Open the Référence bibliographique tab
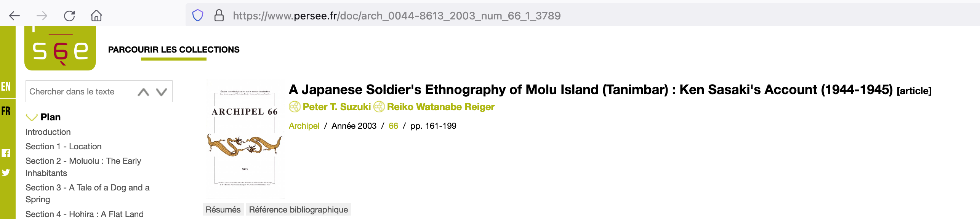This screenshot has width=980, height=219. pos(298,209)
